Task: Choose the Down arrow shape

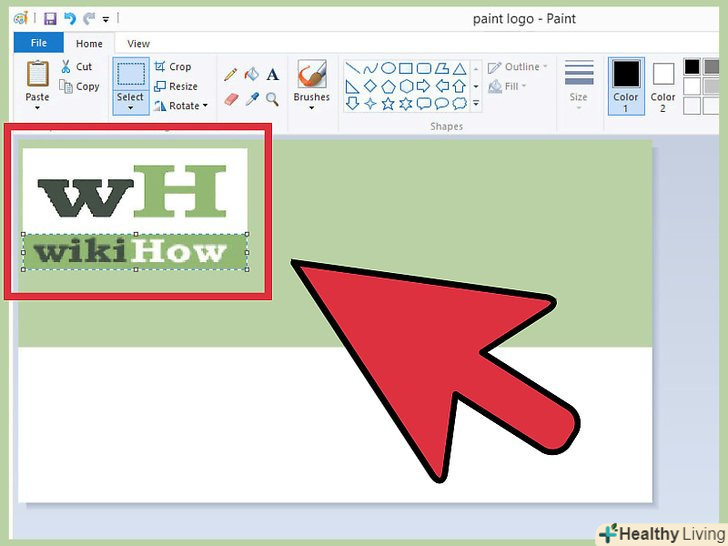Action: pyautogui.click(x=352, y=103)
